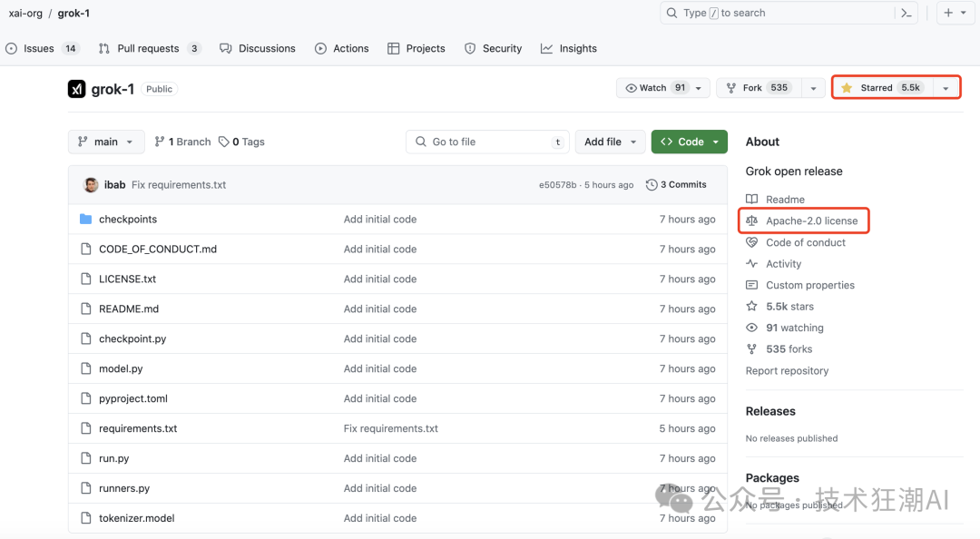The width and height of the screenshot is (980, 539).
Task: Open the star lists dropdown arrow
Action: 946,88
